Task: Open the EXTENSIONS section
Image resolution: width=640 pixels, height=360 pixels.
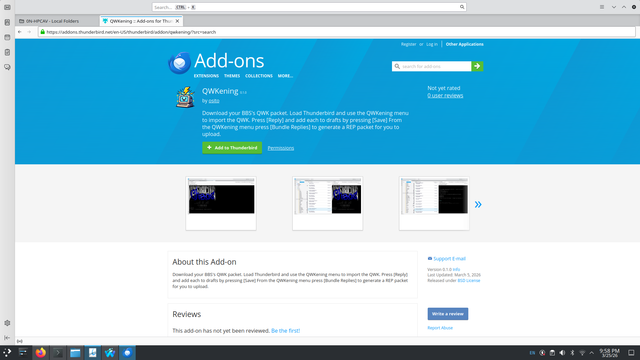Action: click(x=206, y=76)
